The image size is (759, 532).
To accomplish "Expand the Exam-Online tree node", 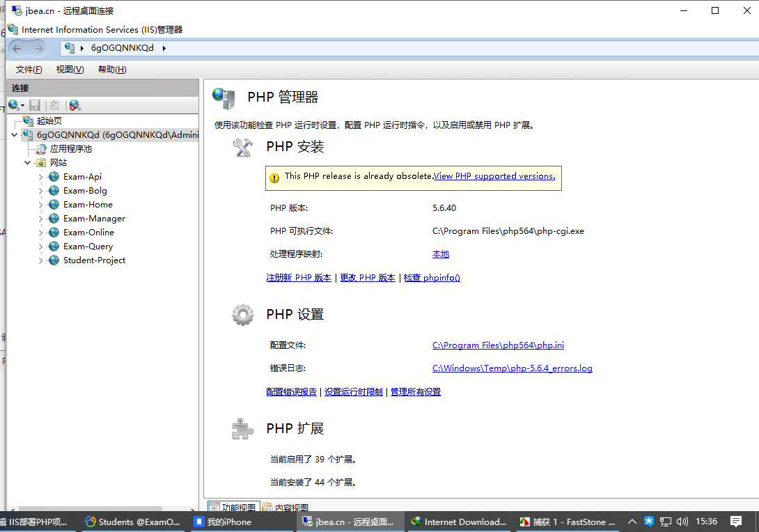I will pyautogui.click(x=40, y=233).
